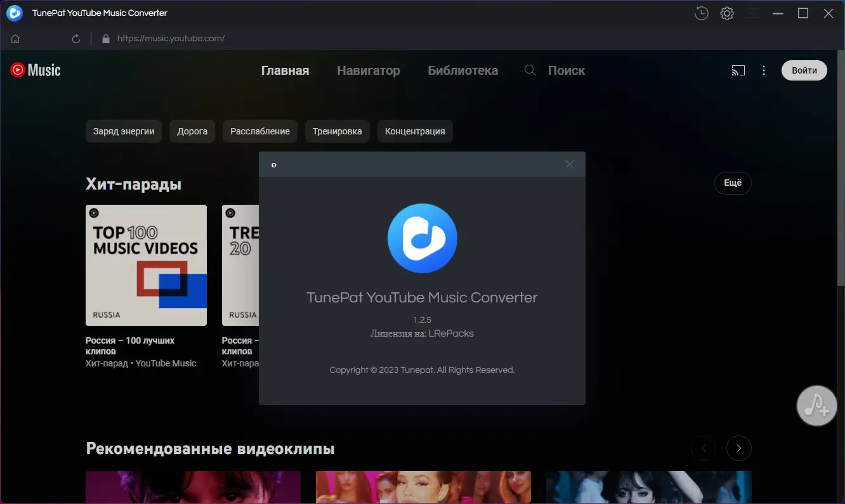Image resolution: width=845 pixels, height=504 pixels.
Task: Click the TunePat YouTube Music Converter dialog name
Action: point(422,297)
